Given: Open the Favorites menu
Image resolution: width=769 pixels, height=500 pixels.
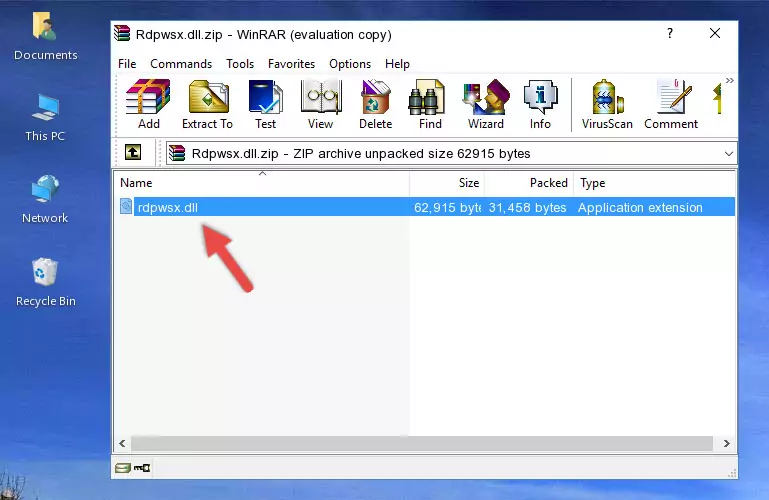Looking at the screenshot, I should [291, 64].
